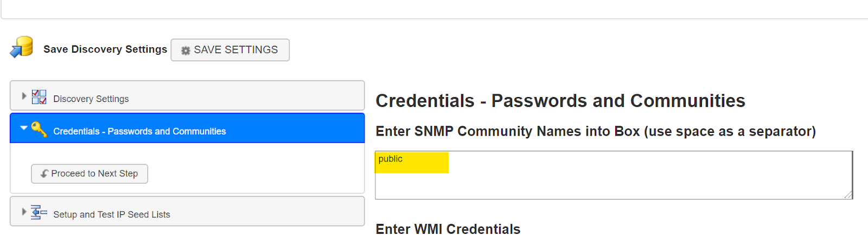Expand Setup and Test IP Seed Lists arrow

(24, 212)
